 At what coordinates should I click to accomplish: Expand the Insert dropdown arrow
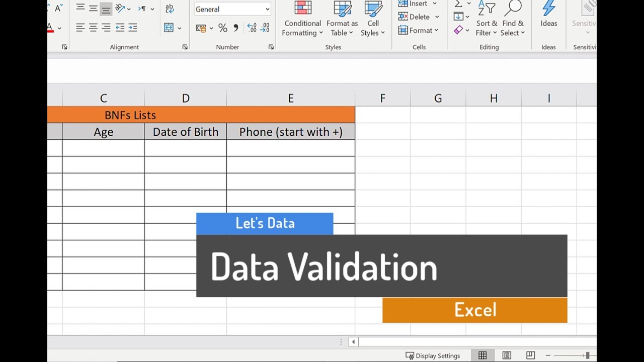pyautogui.click(x=435, y=4)
